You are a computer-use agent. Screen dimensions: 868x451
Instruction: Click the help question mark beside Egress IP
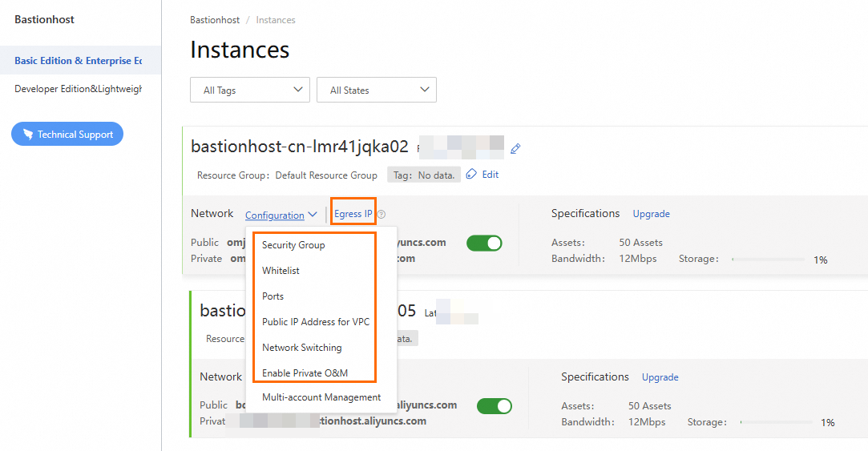point(382,214)
